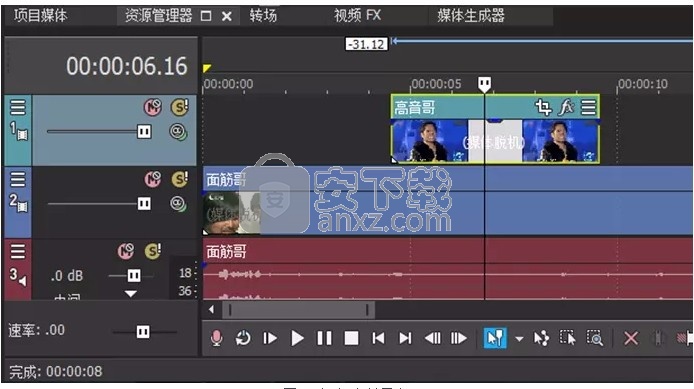Select the zoom edit tool icon

[595, 339]
